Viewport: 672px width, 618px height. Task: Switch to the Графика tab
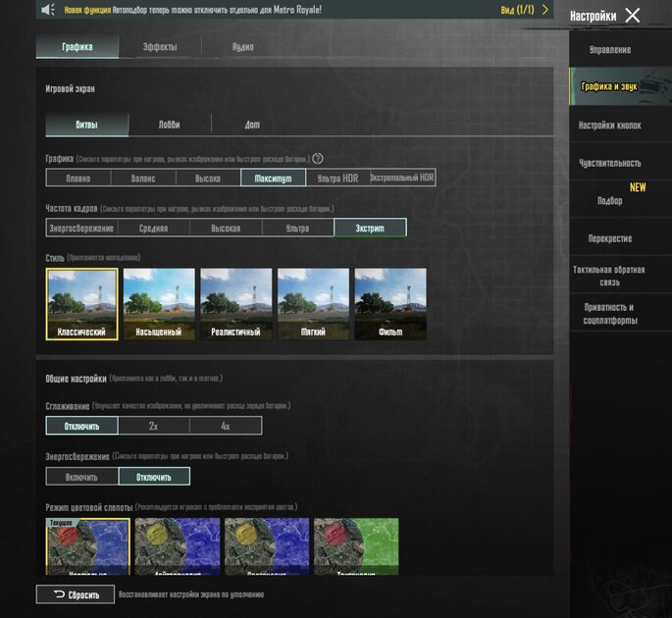78,47
